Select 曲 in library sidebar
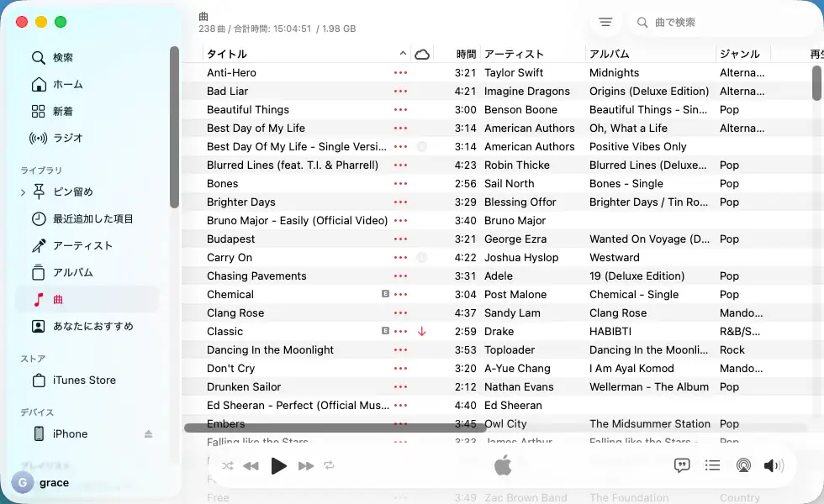 [87, 299]
